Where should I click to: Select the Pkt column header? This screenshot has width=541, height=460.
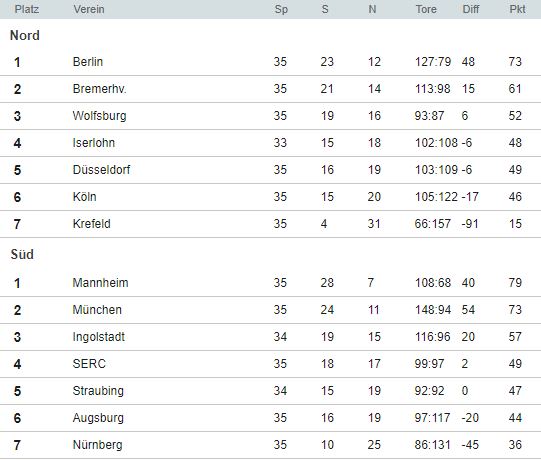click(x=517, y=9)
